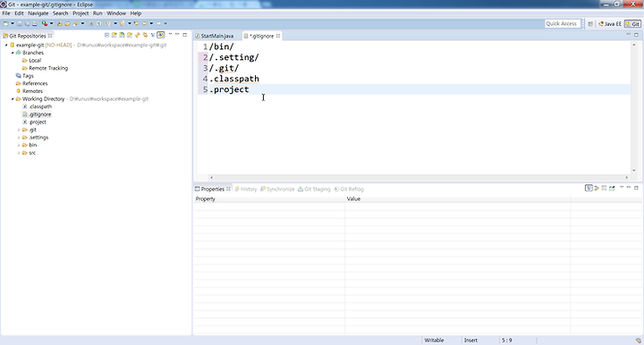Open the Next Annotation dropdown arrow

point(115,23)
